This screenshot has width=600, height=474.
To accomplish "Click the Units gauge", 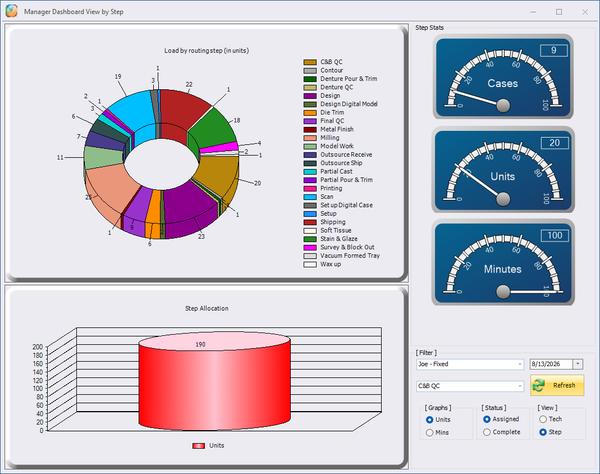I will click(503, 170).
